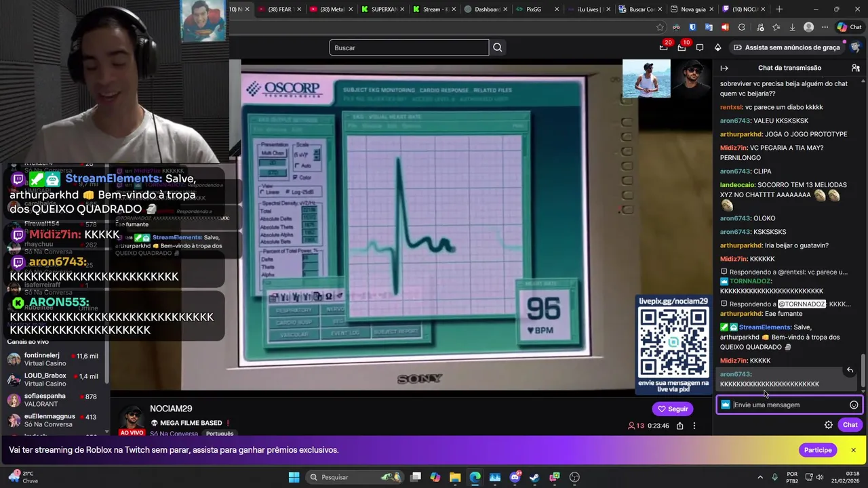Open the user avatar menu in the Twitch header
The width and height of the screenshot is (868, 488).
856,47
